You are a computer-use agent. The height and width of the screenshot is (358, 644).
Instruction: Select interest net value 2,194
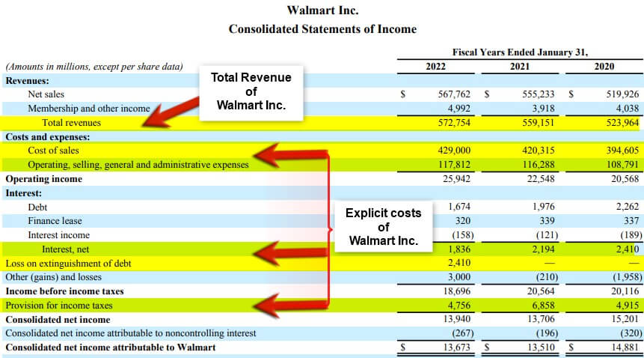[543, 249]
